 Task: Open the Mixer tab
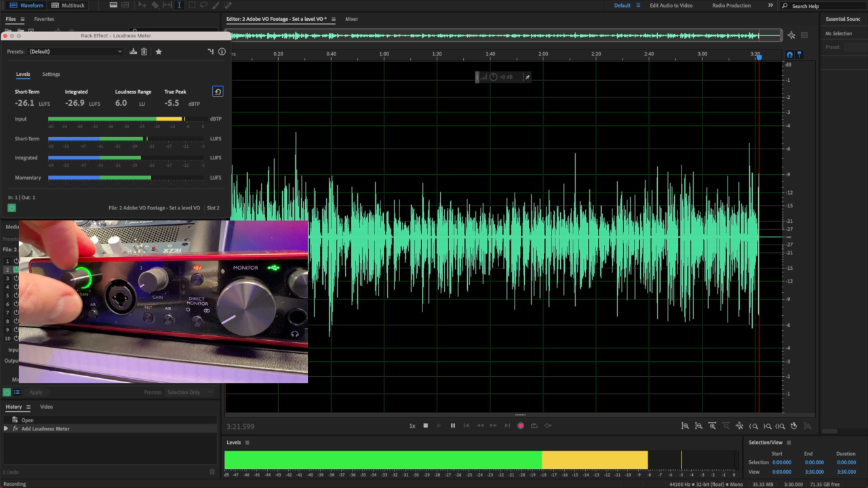[x=351, y=19]
